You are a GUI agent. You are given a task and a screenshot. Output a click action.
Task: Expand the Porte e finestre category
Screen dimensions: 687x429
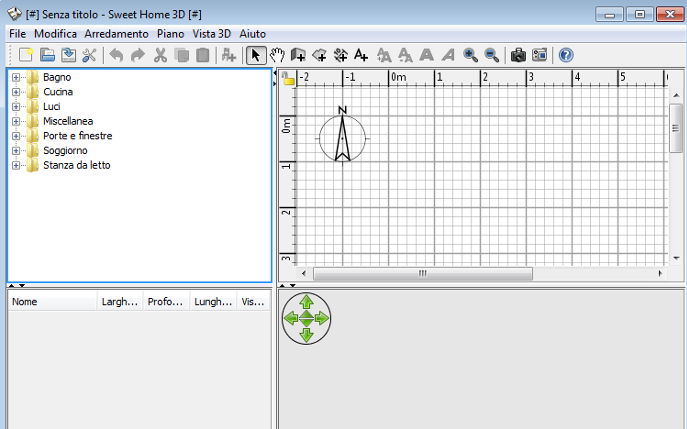pyautogui.click(x=16, y=136)
